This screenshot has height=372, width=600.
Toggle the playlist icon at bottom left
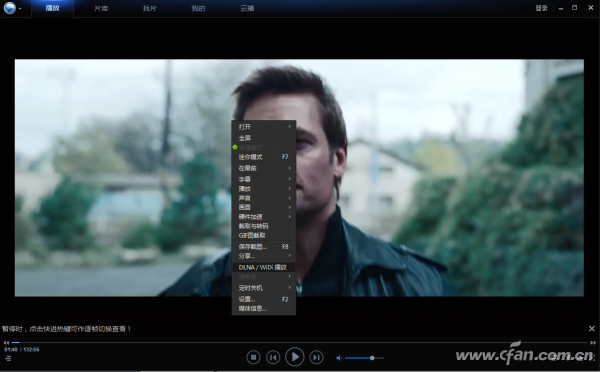click(x=8, y=358)
